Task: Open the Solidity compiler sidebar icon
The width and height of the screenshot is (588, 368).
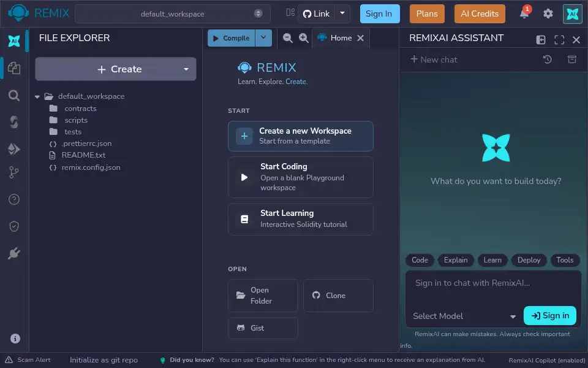Action: (x=14, y=122)
